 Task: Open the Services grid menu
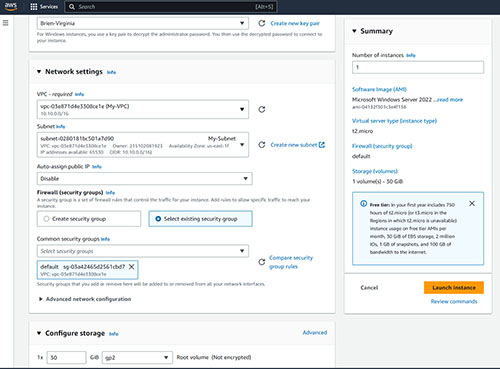[44, 7]
